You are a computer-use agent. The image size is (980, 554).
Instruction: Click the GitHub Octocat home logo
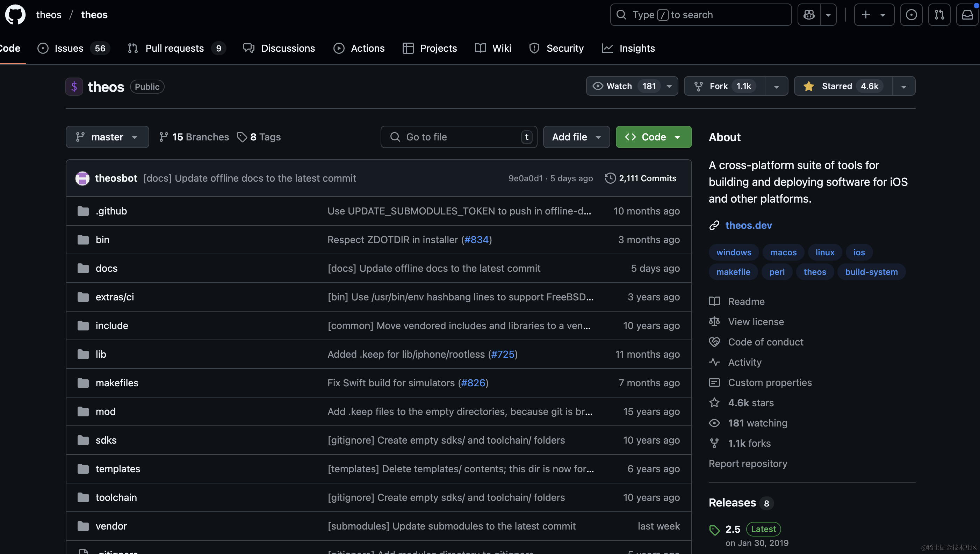point(15,15)
